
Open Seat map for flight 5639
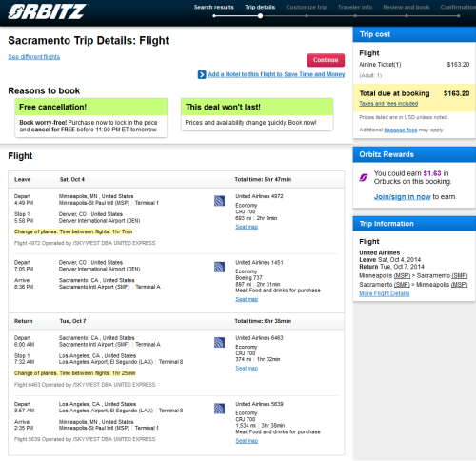tap(247, 441)
